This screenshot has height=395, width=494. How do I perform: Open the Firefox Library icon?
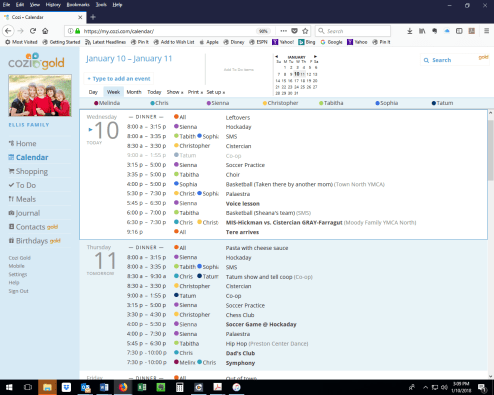click(x=422, y=31)
